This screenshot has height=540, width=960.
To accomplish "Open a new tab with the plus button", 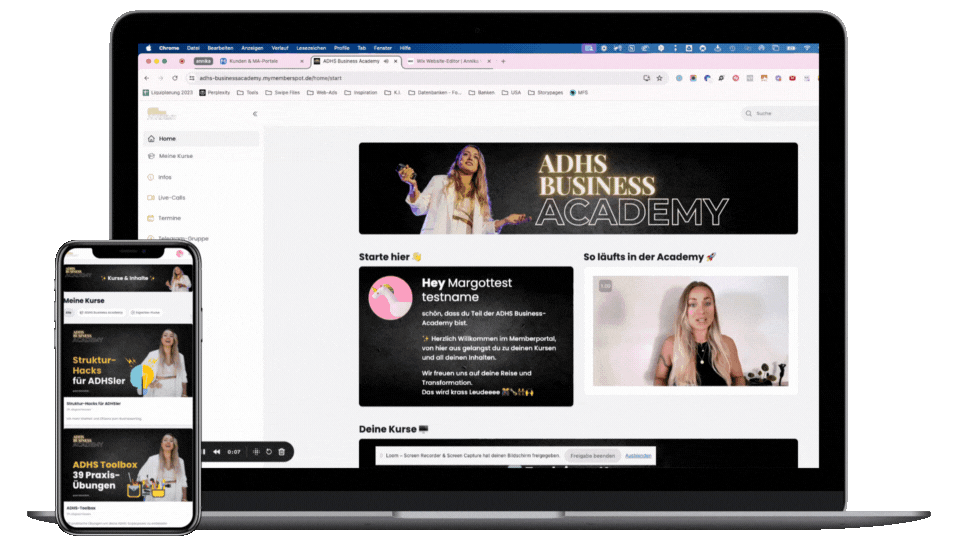I will click(x=503, y=61).
